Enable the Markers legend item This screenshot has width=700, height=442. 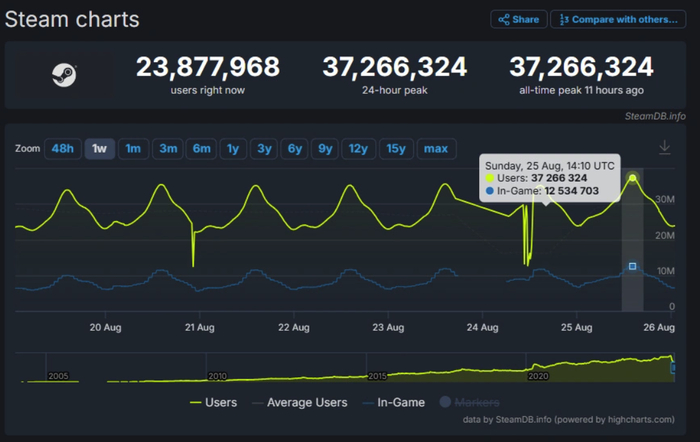click(x=469, y=403)
